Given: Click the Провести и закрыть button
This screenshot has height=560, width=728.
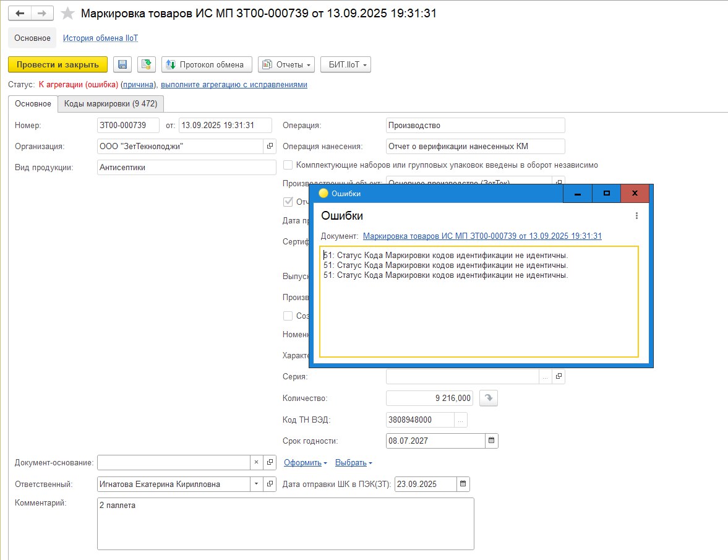Looking at the screenshot, I should (58, 65).
